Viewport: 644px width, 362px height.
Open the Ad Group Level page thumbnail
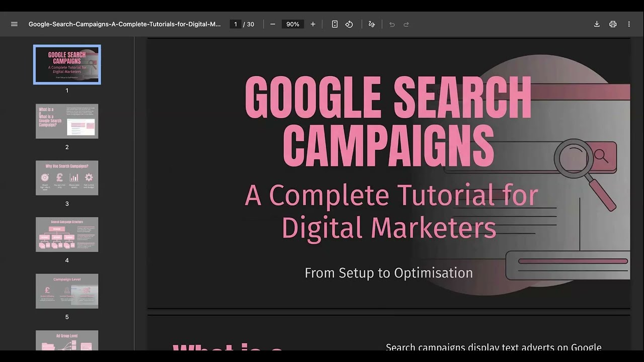click(67, 340)
